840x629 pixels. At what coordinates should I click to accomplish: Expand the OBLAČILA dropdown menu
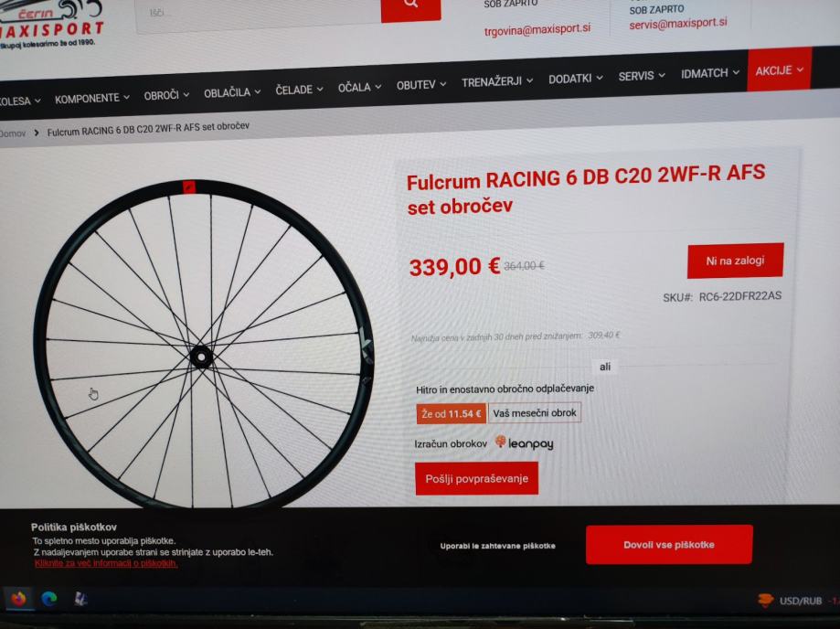pos(232,92)
